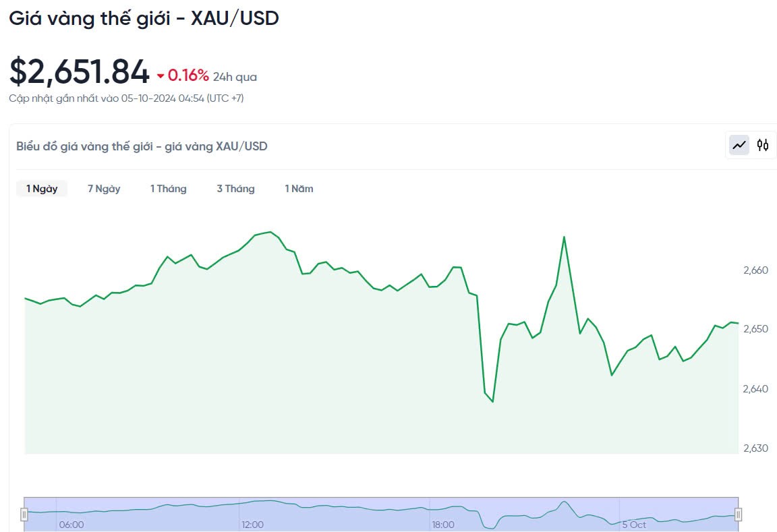
Task: Open the 1 Năm chart range
Action: [x=299, y=189]
